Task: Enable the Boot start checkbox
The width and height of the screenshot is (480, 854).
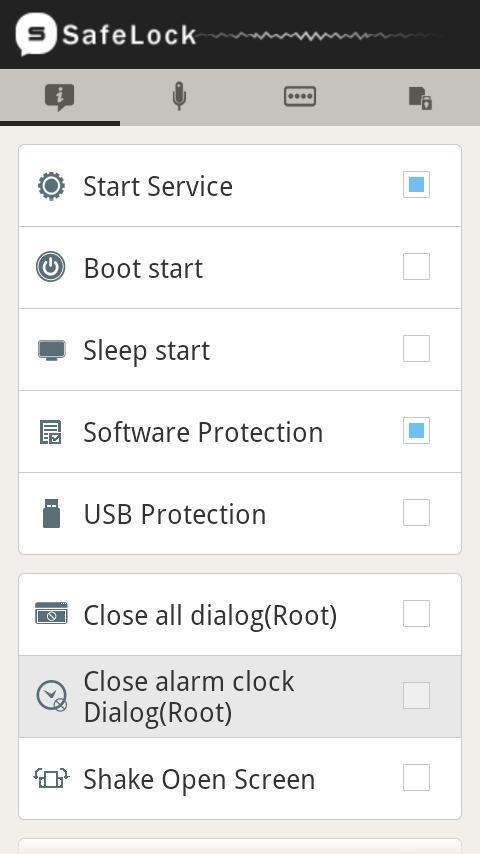Action: tap(416, 266)
